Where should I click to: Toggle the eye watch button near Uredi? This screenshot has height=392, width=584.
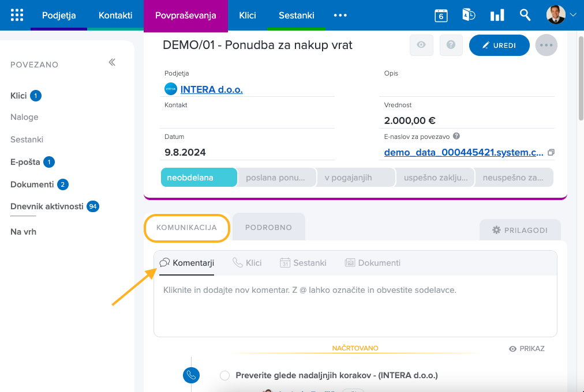(421, 45)
